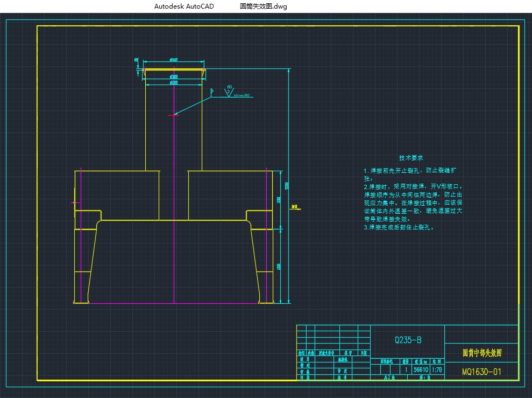Select the yellow title 圆筒中部失效图

pyautogui.click(x=482, y=353)
